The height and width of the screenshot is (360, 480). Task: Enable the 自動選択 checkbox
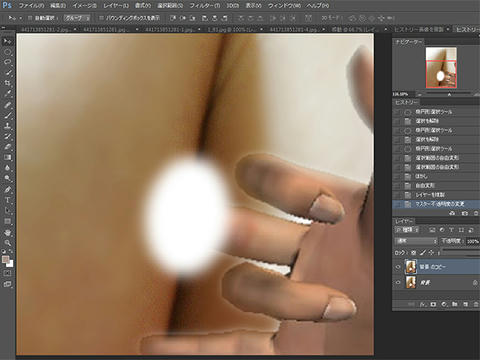[30, 18]
